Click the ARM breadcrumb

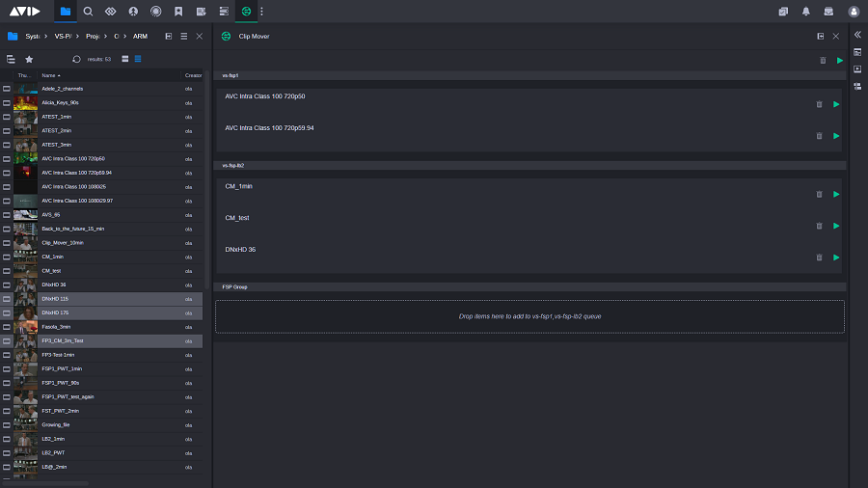pyautogui.click(x=140, y=36)
